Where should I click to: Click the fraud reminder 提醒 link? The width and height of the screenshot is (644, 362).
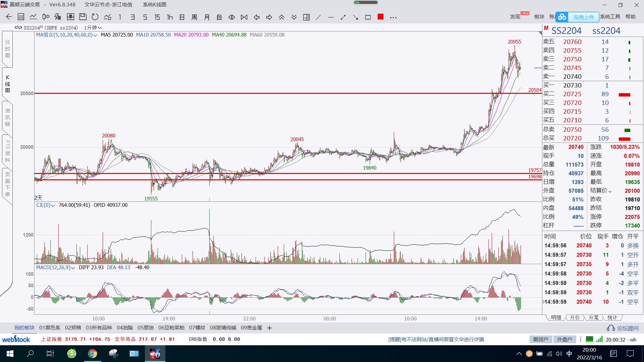point(436,340)
